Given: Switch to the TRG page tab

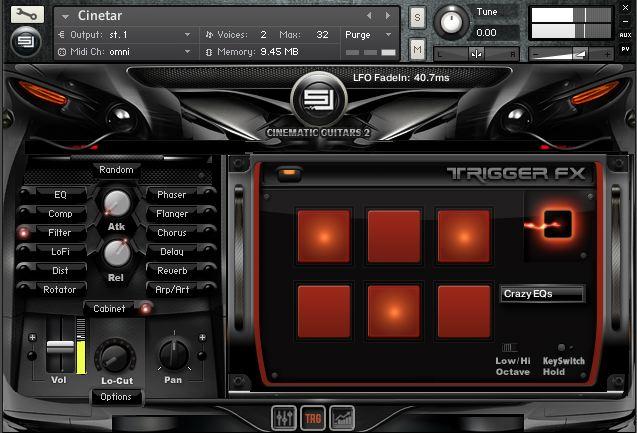Looking at the screenshot, I should click(313, 417).
